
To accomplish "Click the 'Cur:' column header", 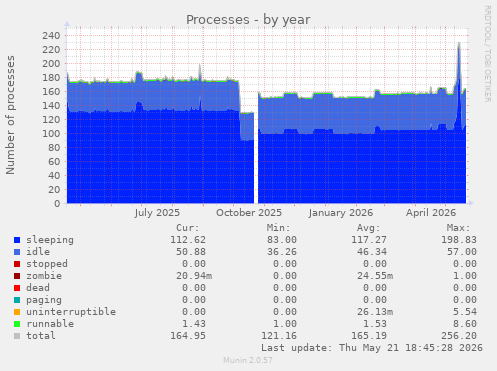I will pos(188,228).
